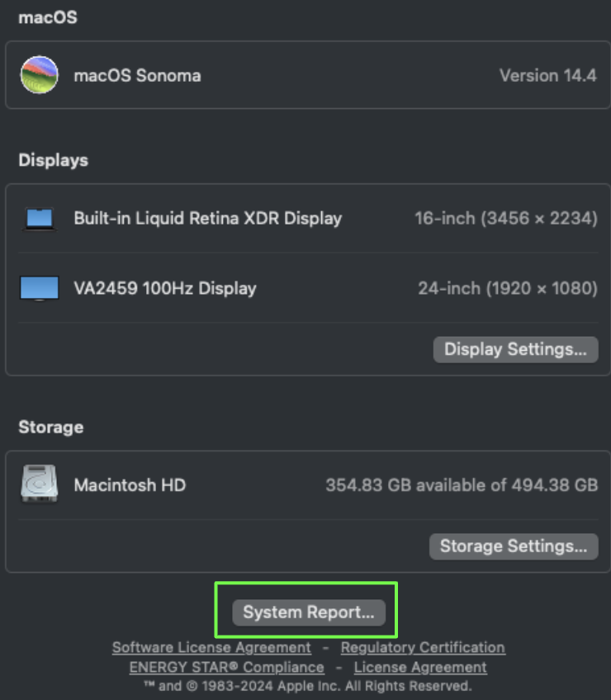Select the Built-in Liquid Retina XDR Display row

(308, 218)
